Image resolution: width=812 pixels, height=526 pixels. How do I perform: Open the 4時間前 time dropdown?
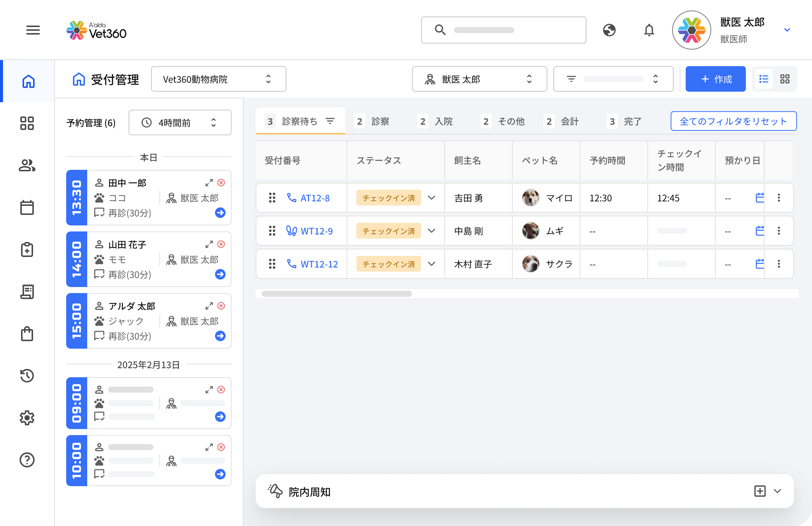pyautogui.click(x=180, y=122)
